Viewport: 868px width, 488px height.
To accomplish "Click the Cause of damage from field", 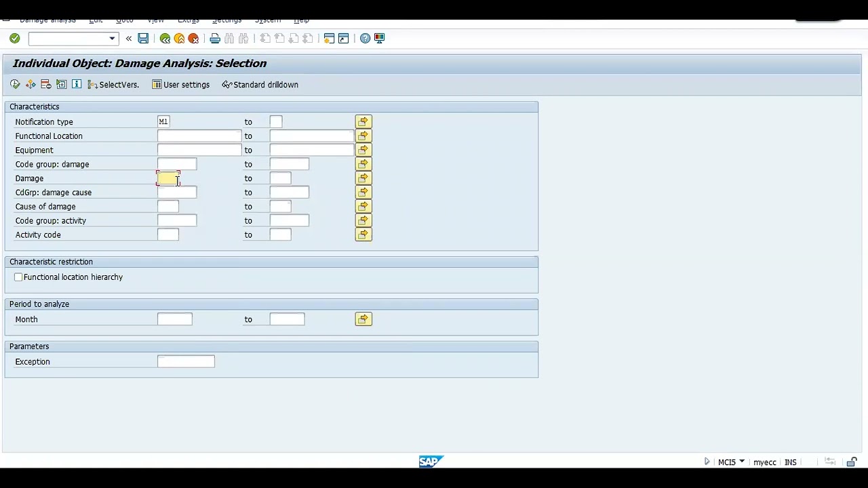I will click(168, 206).
